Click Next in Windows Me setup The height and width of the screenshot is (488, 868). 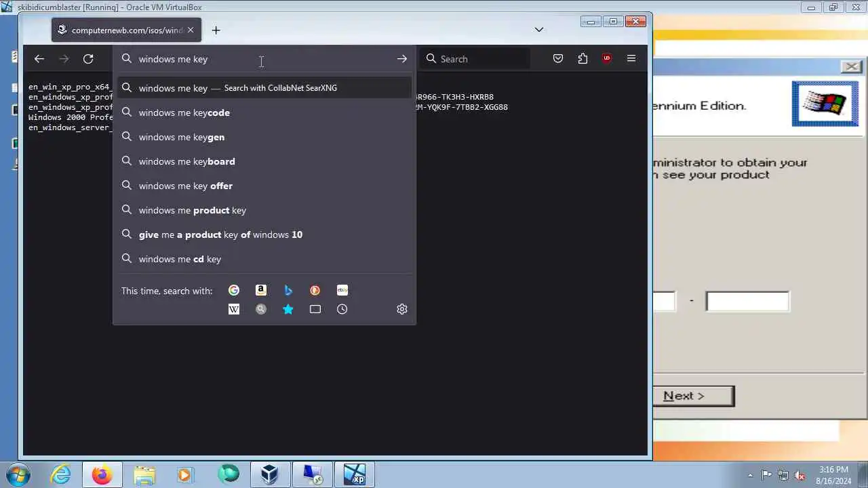click(693, 396)
